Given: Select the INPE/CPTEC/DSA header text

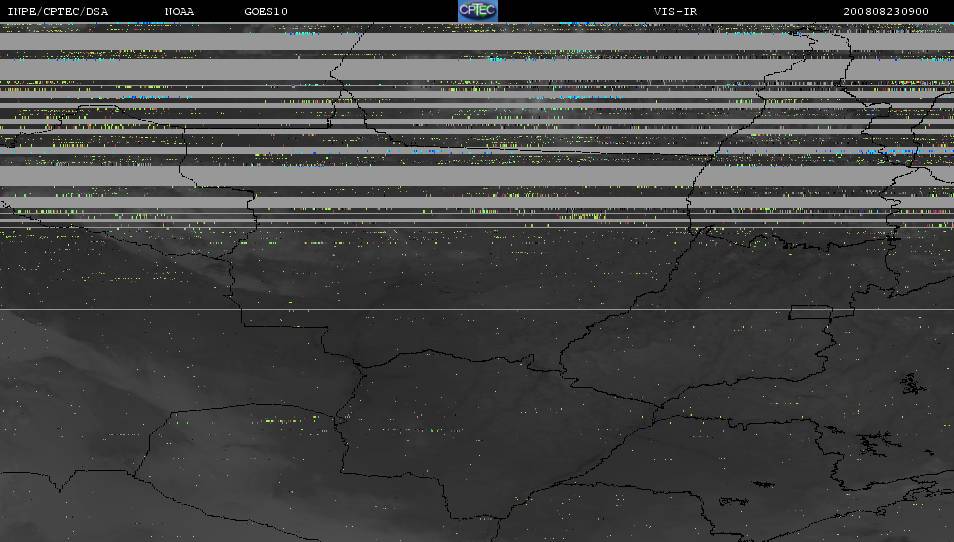Looking at the screenshot, I should tap(58, 12).
